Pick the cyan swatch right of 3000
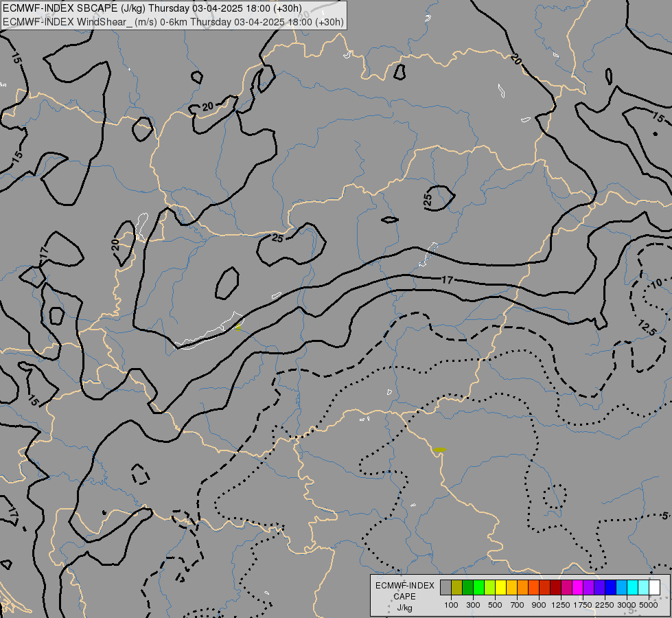672x618 pixels. click(x=633, y=588)
